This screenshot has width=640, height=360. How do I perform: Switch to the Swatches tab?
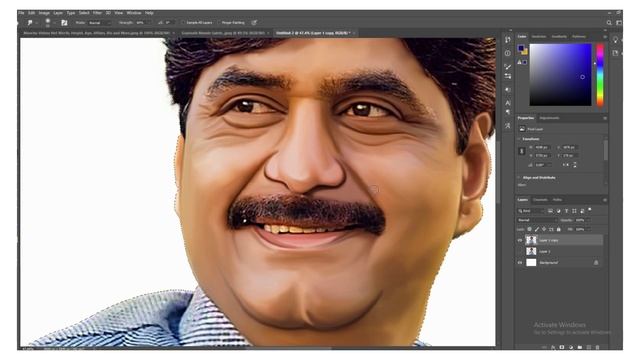click(539, 37)
